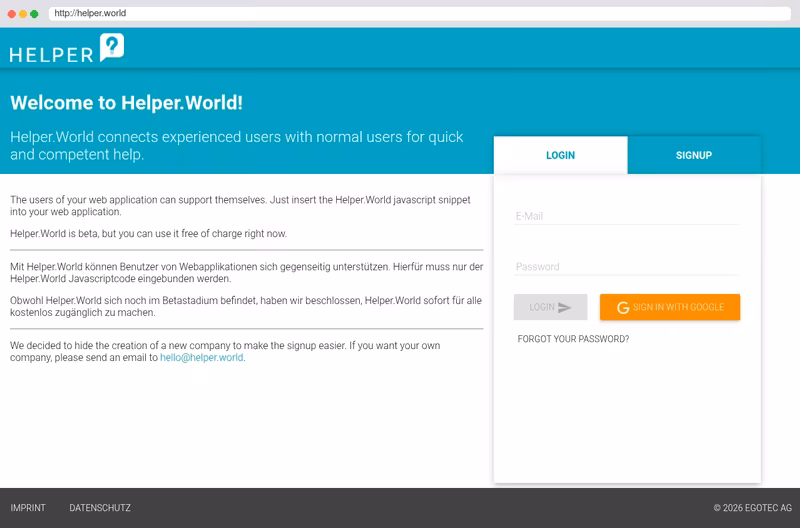Open the Forgot Your Password link
800x528 pixels.
(x=573, y=339)
